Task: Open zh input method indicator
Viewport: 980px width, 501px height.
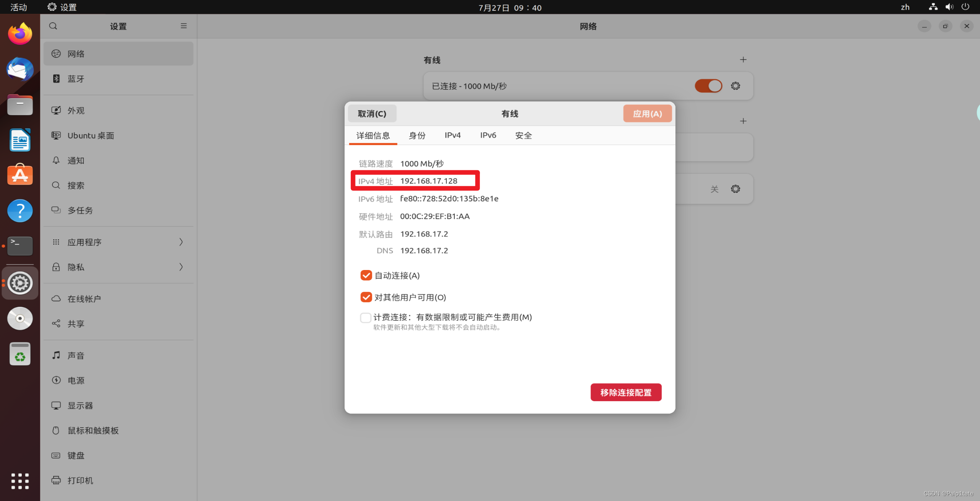Action: (x=905, y=7)
